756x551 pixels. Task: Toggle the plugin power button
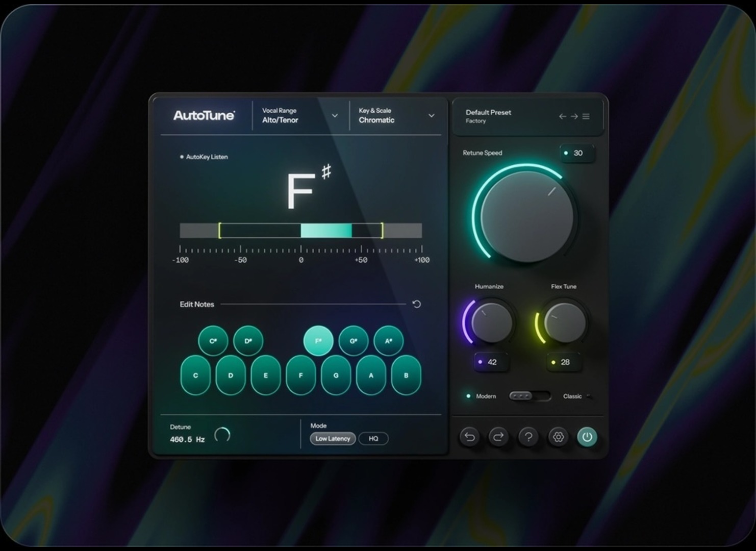(x=587, y=437)
